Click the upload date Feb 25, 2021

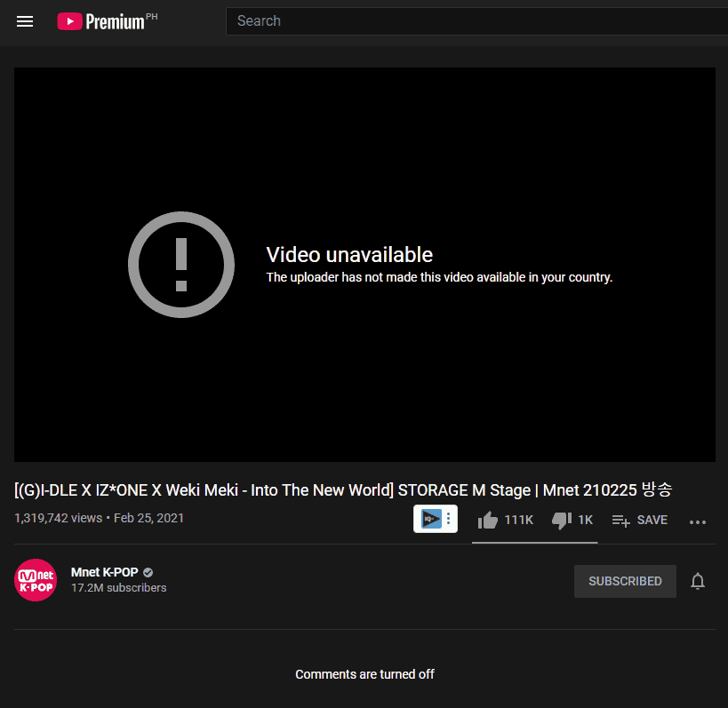point(148,518)
